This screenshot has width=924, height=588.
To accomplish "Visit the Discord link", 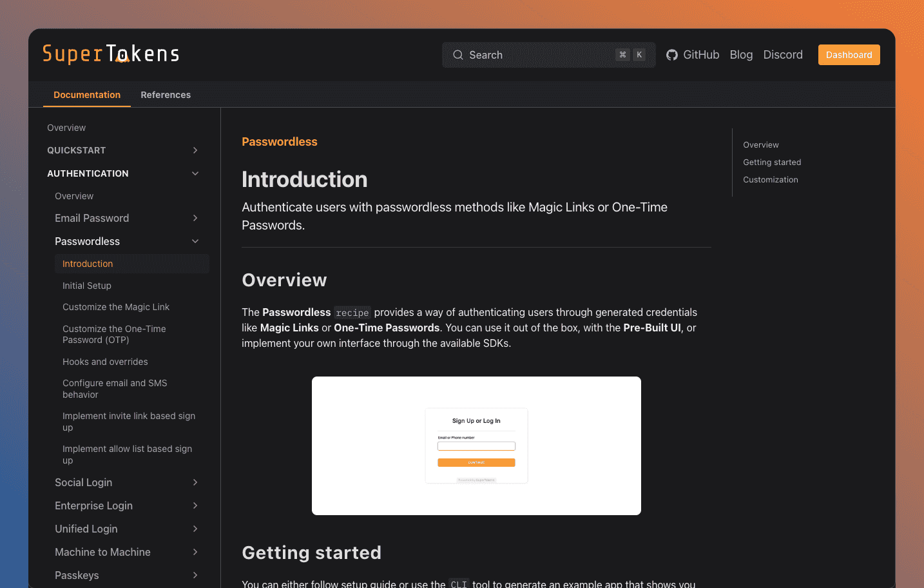I will (x=783, y=55).
